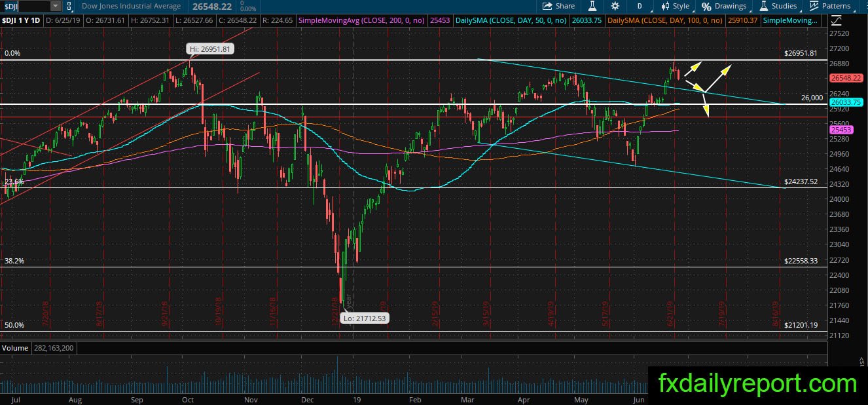Click the Volume label in lower panel
This screenshot has width=868, height=405.
click(14, 347)
